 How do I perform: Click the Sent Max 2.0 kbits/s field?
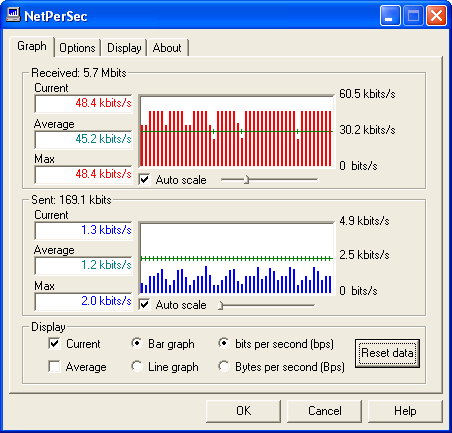(x=83, y=302)
